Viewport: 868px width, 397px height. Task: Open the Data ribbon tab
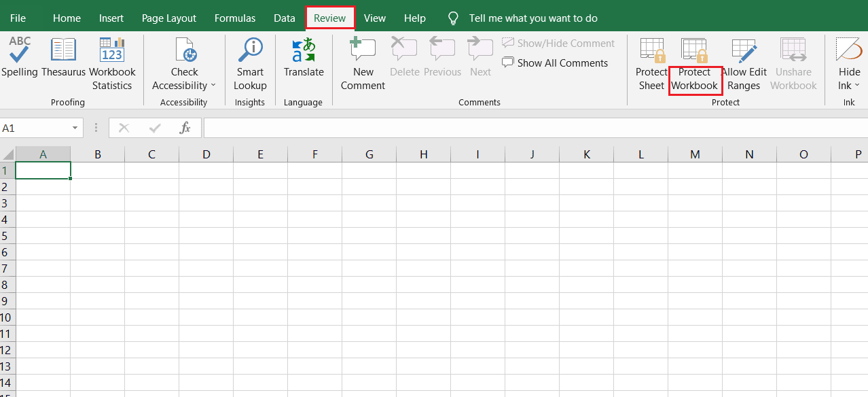pos(284,18)
